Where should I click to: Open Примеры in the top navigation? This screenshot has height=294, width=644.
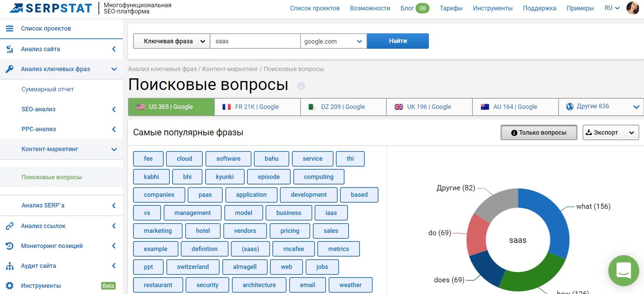pyautogui.click(x=580, y=8)
